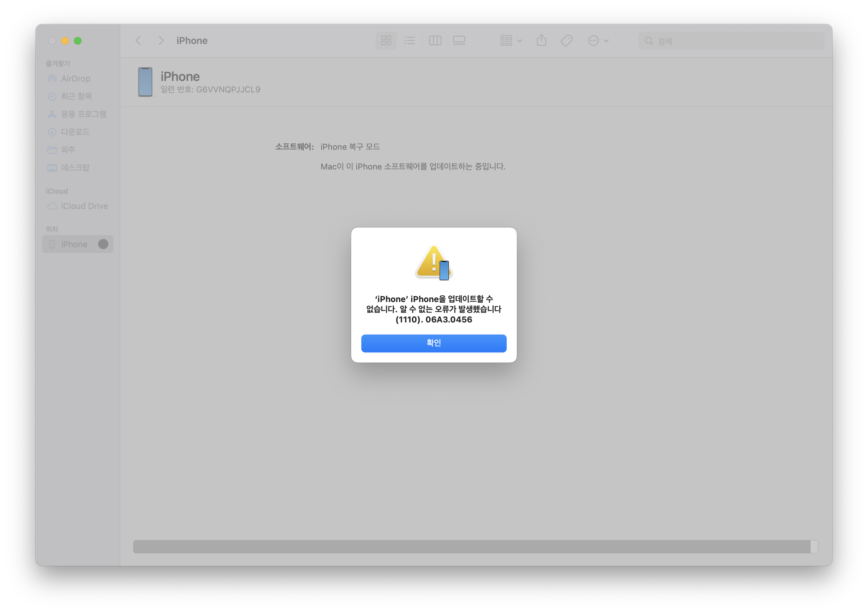Click the update progress bar at bottom
The width and height of the screenshot is (868, 613).
click(x=475, y=546)
